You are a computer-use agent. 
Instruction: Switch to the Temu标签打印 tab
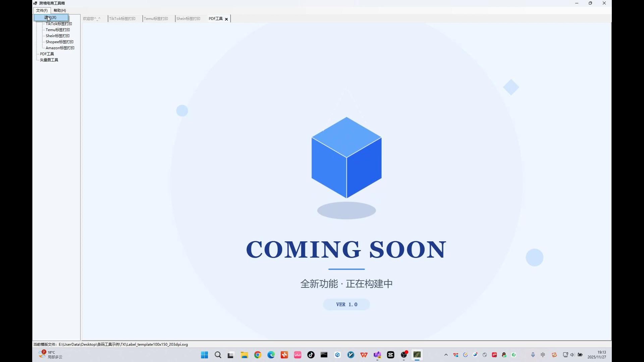(156, 19)
